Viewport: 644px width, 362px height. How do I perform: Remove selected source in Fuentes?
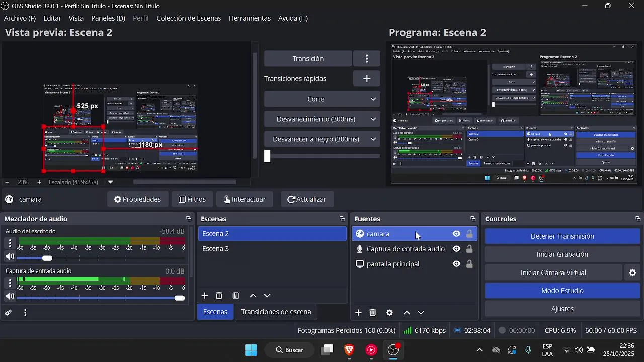(373, 313)
